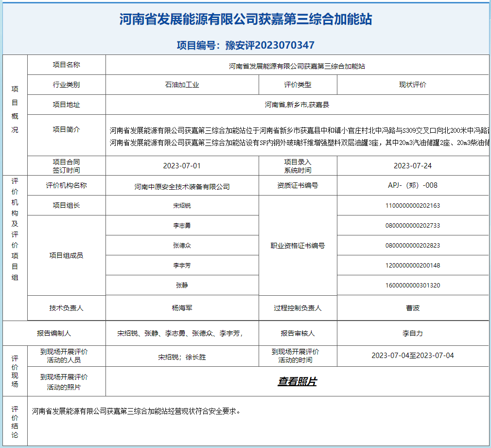Open the 查看照片 photo link
491x448 pixels.
click(x=297, y=381)
